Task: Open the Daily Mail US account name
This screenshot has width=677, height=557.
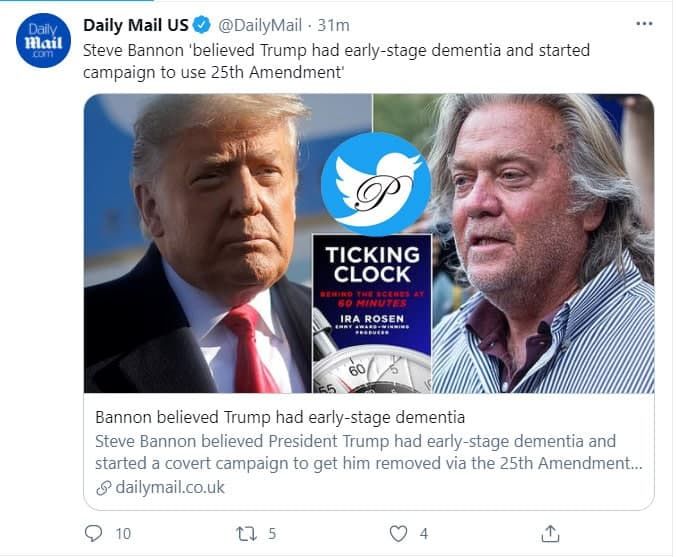Action: (x=135, y=24)
